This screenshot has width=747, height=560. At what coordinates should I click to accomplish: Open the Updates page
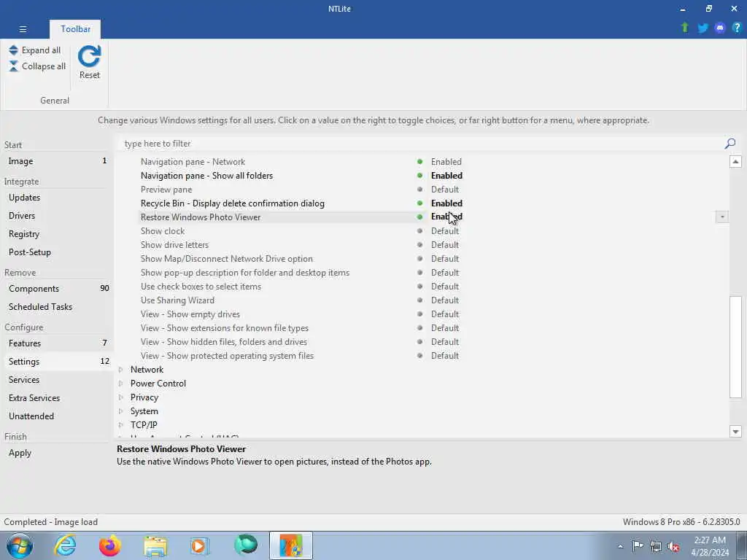point(57,198)
